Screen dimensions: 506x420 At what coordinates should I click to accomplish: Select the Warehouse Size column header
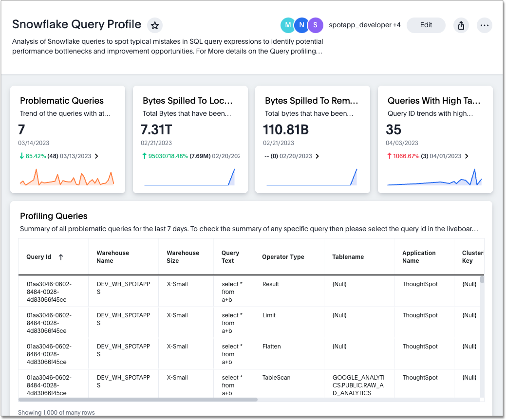[183, 256]
